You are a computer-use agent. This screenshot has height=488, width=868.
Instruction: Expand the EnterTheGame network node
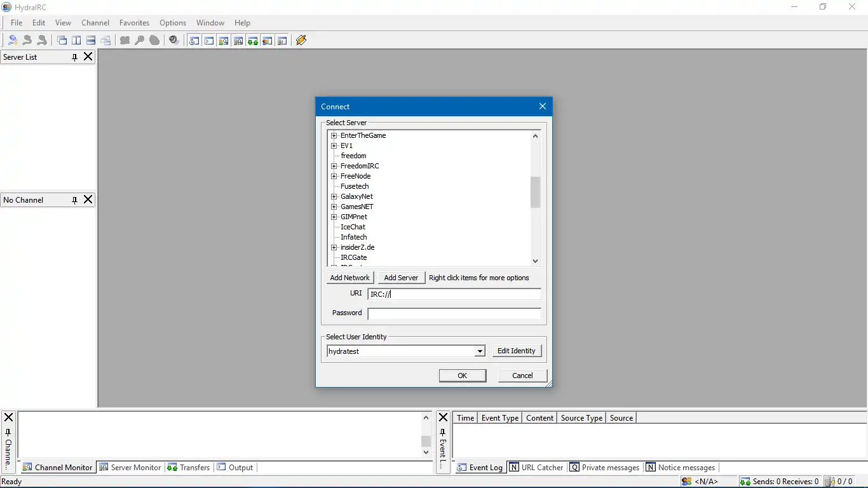click(x=334, y=135)
